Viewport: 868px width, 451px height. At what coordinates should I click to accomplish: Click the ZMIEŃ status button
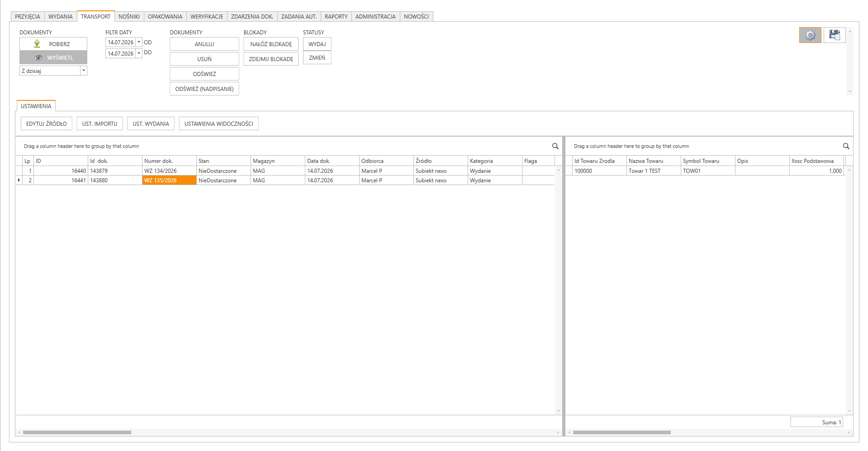[317, 57]
